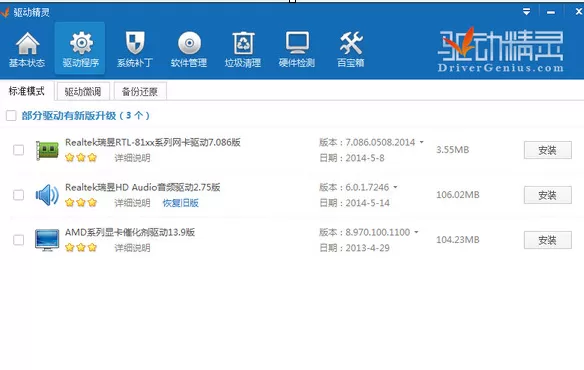This screenshot has width=584, height=370.
Task: Click the Realtek network card device icon
Action: [x=47, y=150]
